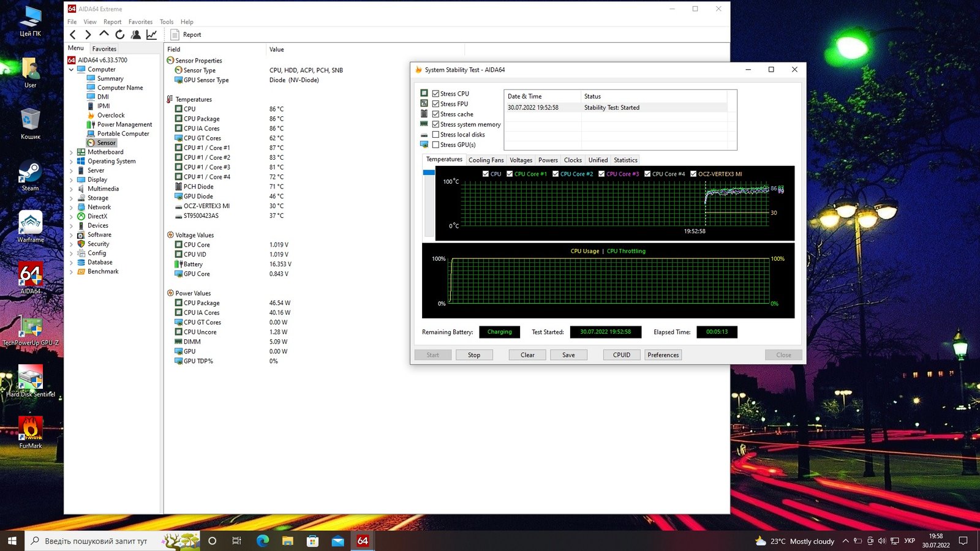Click the user profile icon in toolbar
The image size is (980, 551).
(136, 35)
